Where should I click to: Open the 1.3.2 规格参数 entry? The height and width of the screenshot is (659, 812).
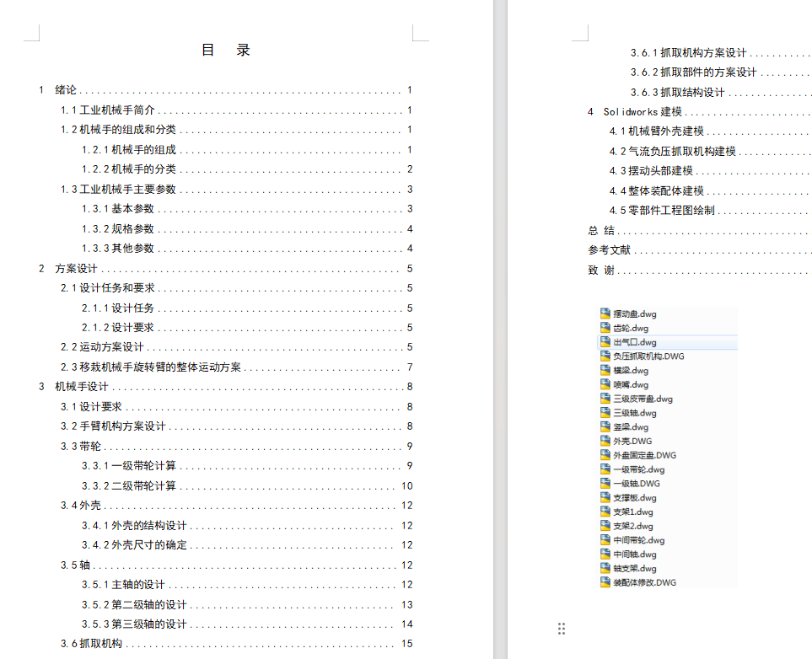tap(247, 229)
